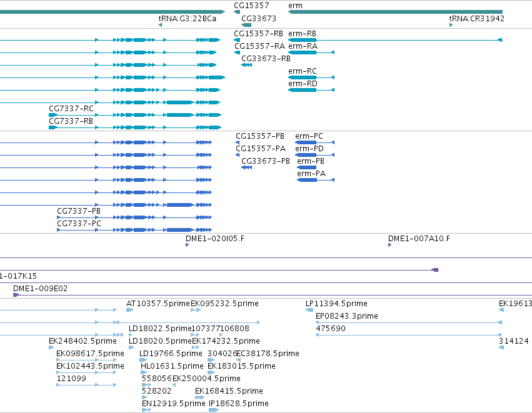The height and width of the screenshot is (413, 532).
Task: Click the DME1-020I05.F marker label
Action: coord(215,239)
